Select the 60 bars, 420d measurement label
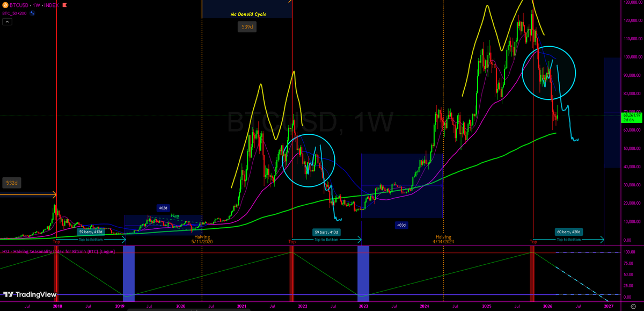 point(569,232)
